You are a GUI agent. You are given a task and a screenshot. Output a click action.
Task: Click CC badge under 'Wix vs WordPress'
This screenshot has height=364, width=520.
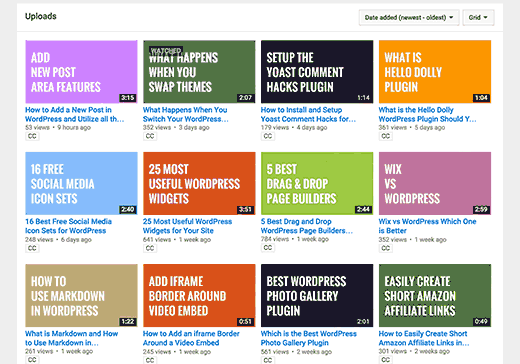coord(386,248)
